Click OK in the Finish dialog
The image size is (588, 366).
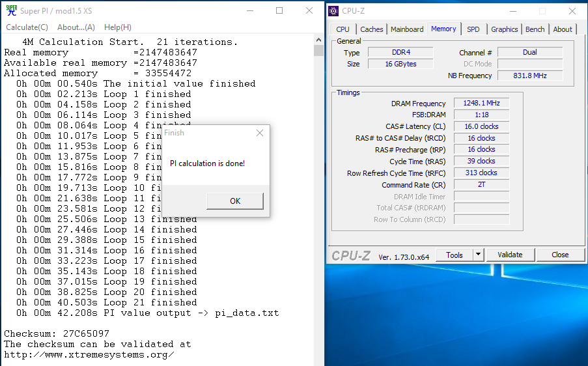(235, 201)
